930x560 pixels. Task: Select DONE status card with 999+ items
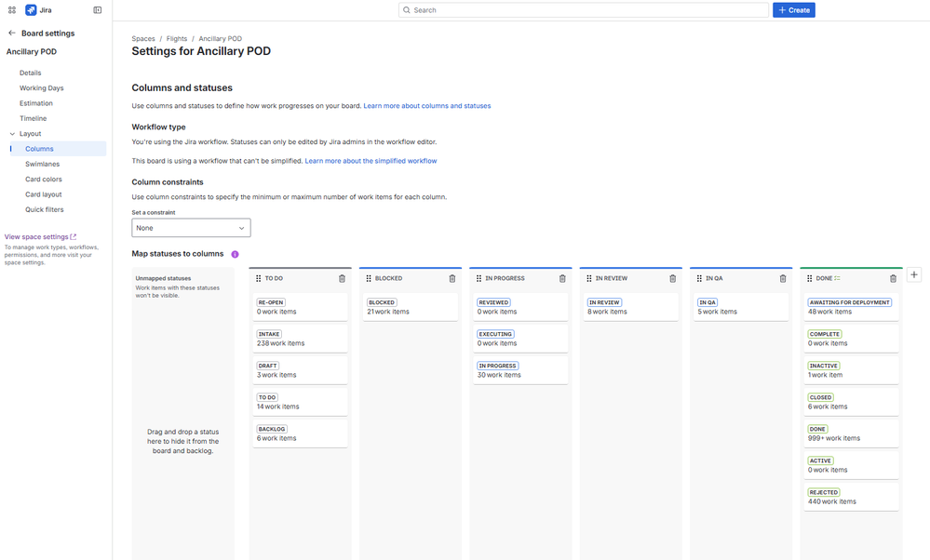pyautogui.click(x=852, y=433)
